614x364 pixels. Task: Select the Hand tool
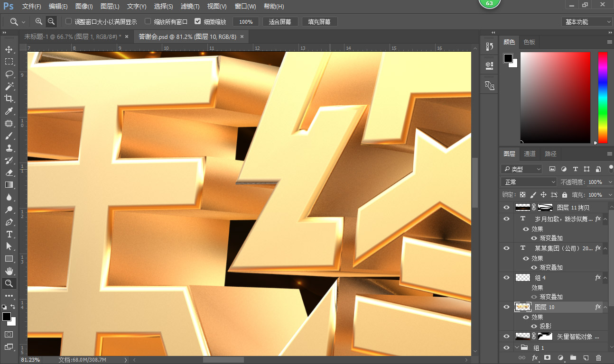9,271
